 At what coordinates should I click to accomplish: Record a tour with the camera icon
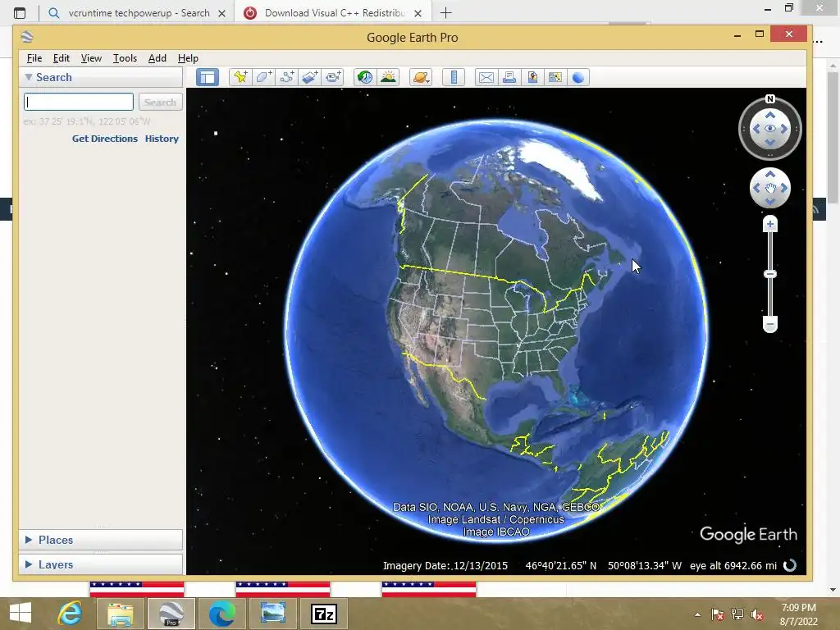333,78
